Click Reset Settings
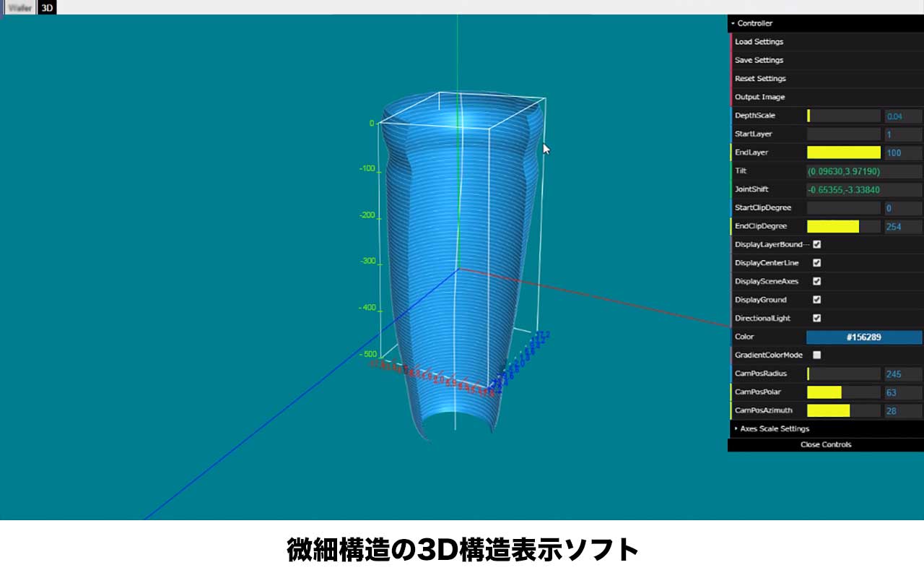Image resolution: width=924 pixels, height=578 pixels. (x=760, y=79)
